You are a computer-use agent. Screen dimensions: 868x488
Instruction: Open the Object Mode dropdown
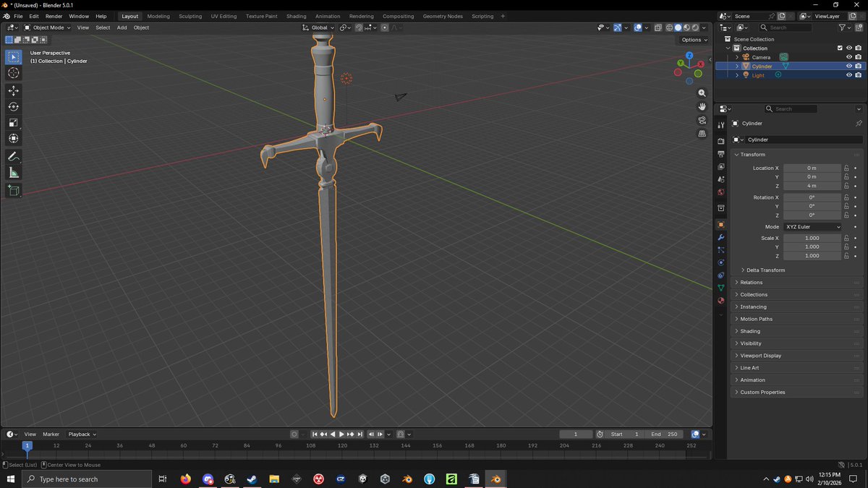[x=47, y=27]
